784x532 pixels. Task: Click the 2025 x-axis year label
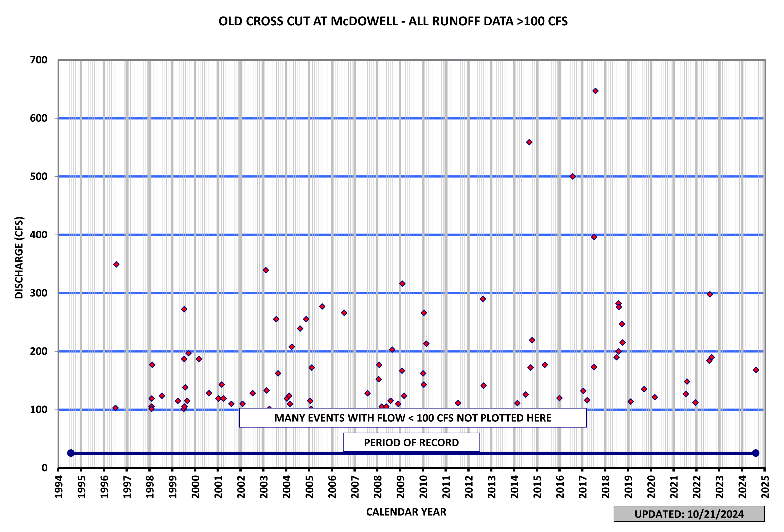coord(765,486)
